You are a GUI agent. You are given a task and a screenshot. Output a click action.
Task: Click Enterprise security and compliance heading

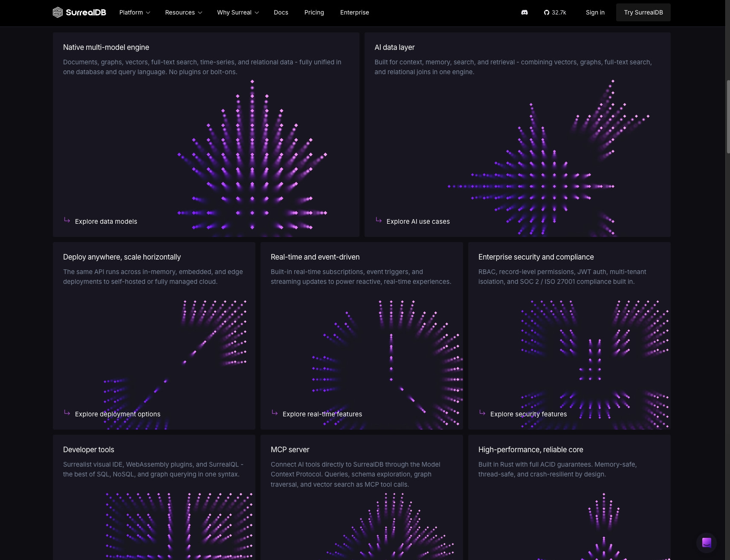coord(536,257)
